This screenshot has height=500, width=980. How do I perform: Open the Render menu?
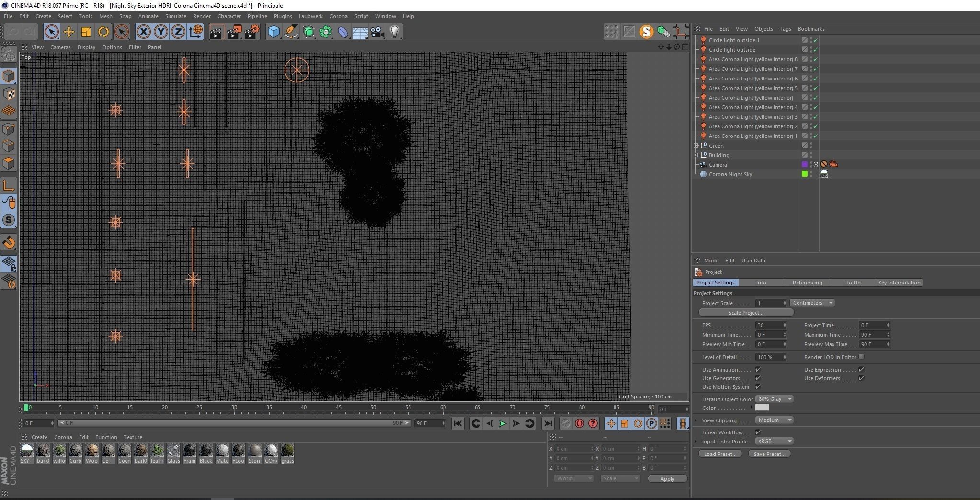coord(202,16)
